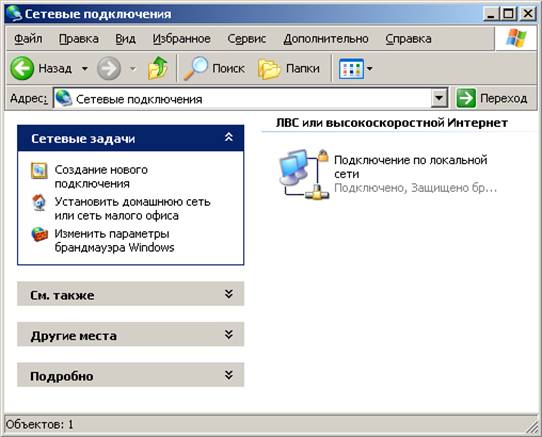This screenshot has width=542, height=437.
Task: Expand the Другие места panel
Action: [x=229, y=335]
